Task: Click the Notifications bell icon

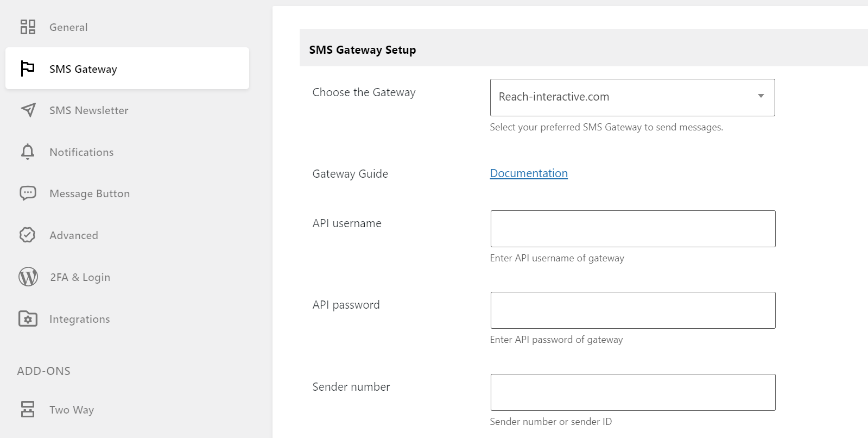Action: (x=28, y=152)
